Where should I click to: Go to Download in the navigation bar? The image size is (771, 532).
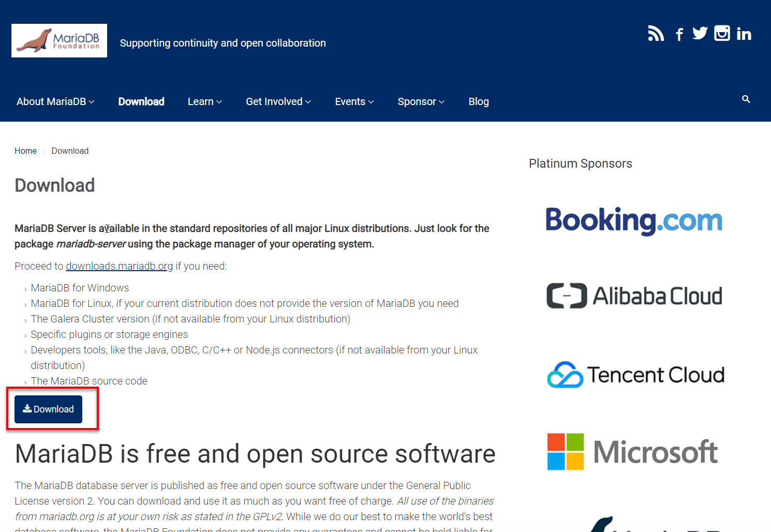click(141, 101)
